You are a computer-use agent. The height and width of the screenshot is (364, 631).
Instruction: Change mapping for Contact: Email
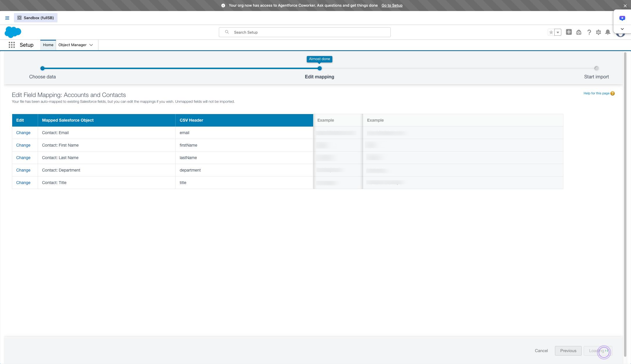(23, 133)
